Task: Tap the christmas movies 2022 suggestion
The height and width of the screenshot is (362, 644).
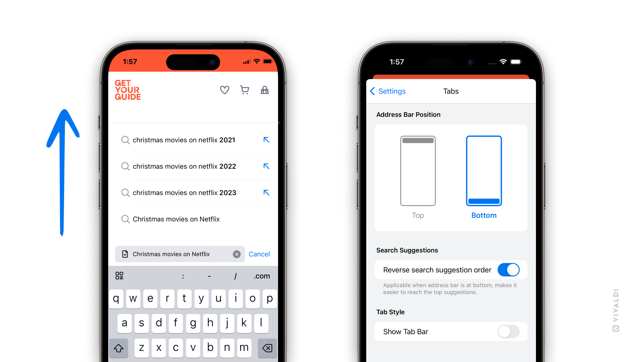Action: click(x=184, y=166)
